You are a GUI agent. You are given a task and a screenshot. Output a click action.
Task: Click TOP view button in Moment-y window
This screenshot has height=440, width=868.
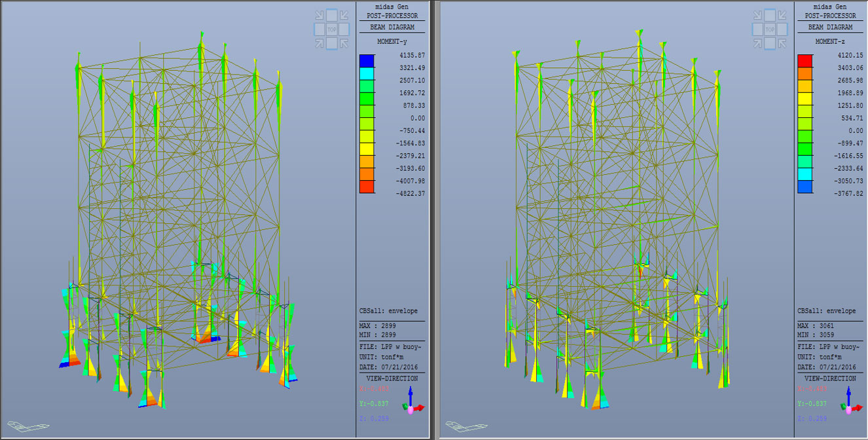click(x=332, y=29)
